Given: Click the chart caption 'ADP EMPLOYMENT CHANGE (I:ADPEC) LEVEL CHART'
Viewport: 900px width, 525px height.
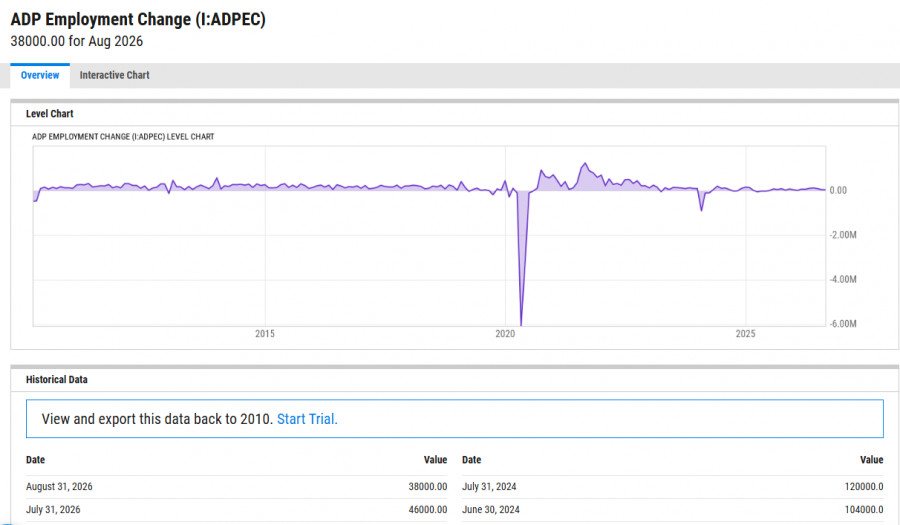Looking at the screenshot, I should [123, 137].
